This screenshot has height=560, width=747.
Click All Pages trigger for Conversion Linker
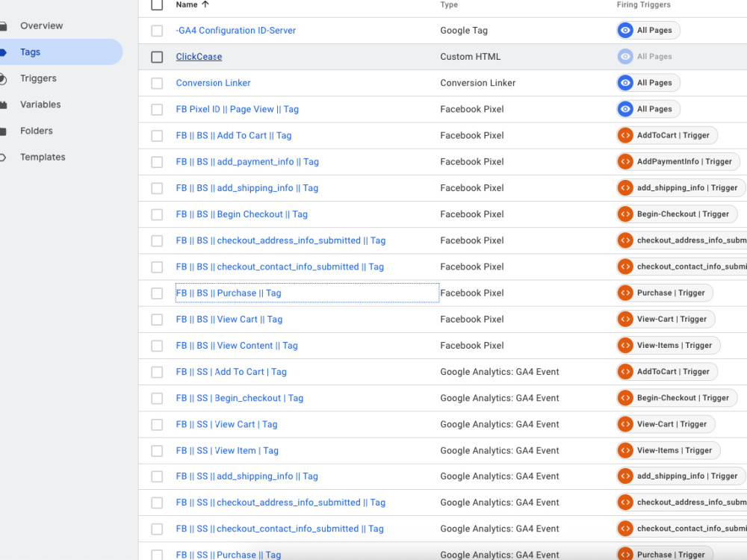tap(648, 83)
